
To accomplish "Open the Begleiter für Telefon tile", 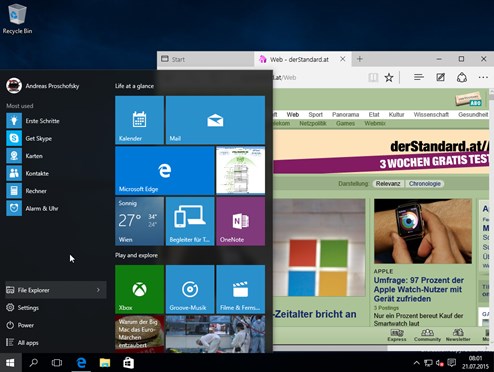I will click(x=190, y=221).
